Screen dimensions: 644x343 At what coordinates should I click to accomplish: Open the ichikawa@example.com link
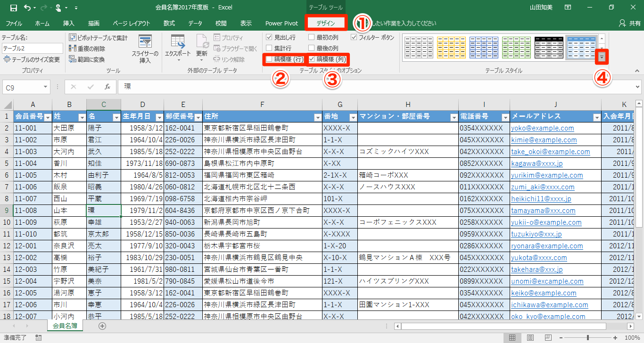[550, 305]
